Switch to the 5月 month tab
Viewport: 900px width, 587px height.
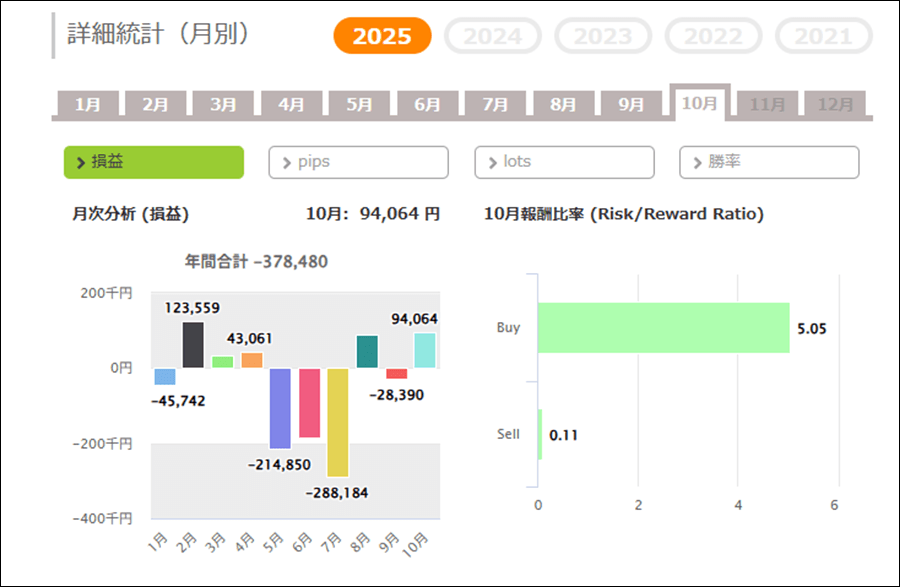[359, 104]
